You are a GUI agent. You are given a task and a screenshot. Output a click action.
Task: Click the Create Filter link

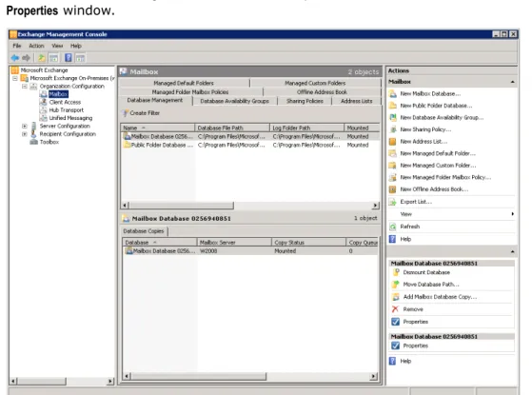tap(145, 113)
